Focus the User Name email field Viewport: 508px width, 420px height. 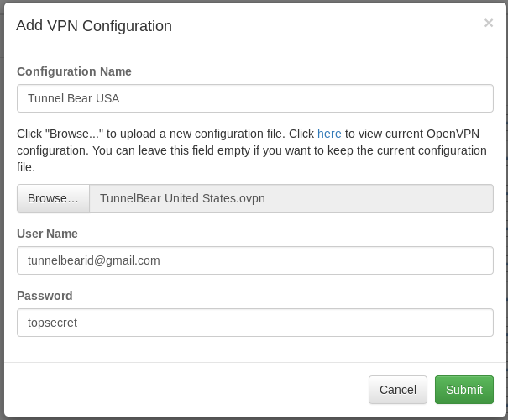click(254, 260)
